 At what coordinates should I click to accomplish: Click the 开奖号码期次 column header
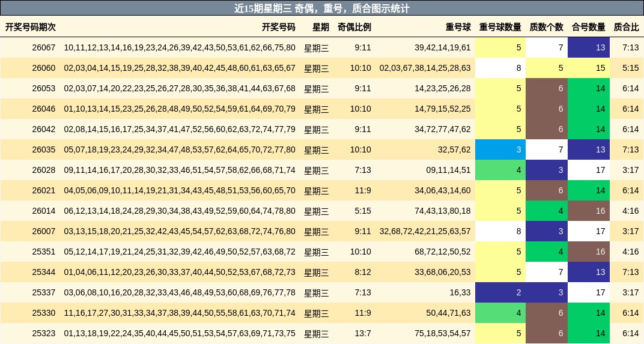point(31,27)
